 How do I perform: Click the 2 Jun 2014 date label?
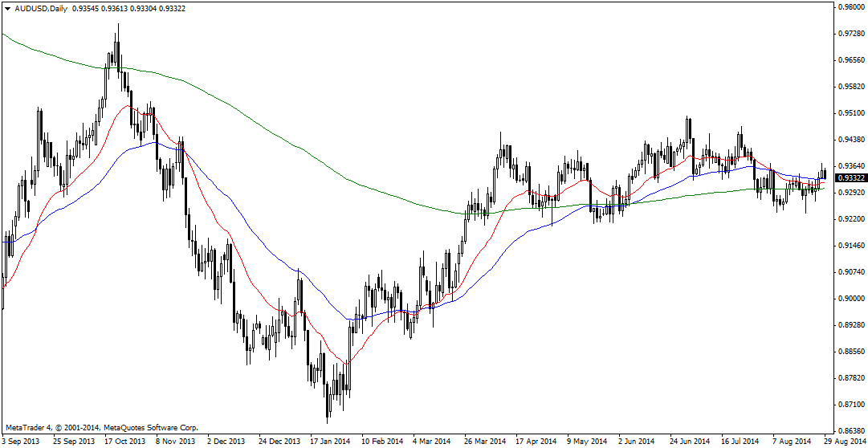pyautogui.click(x=638, y=441)
